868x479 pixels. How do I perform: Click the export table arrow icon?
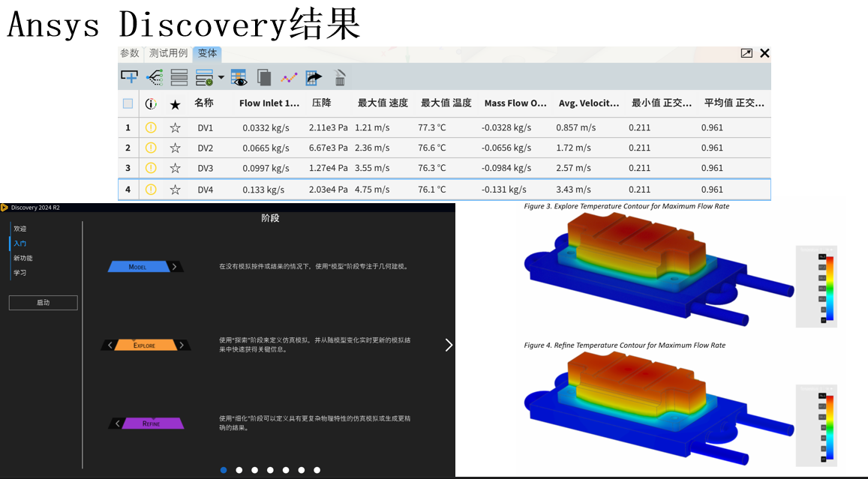[314, 77]
